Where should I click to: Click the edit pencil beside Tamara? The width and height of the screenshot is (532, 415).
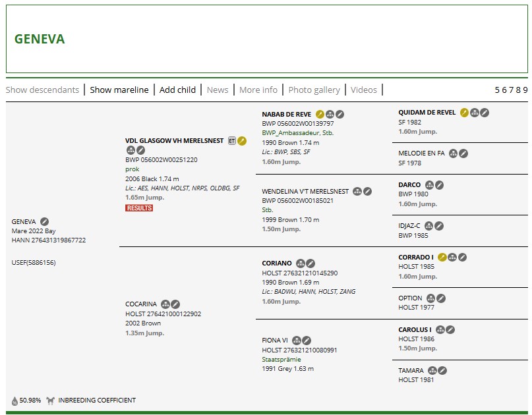pos(442,371)
